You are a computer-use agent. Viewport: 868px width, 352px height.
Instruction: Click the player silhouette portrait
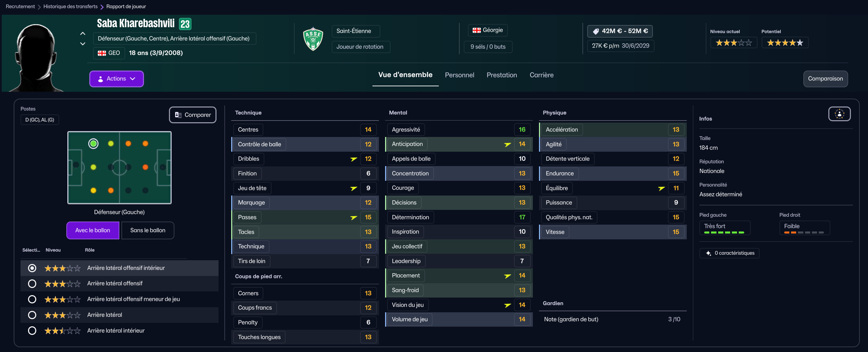tap(36, 56)
